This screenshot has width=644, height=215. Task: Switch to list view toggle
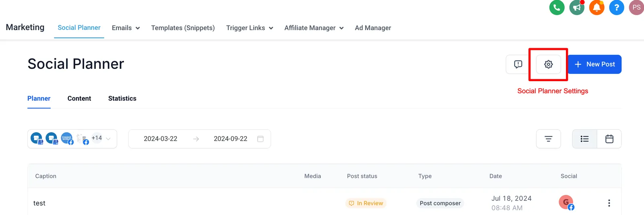(x=584, y=139)
